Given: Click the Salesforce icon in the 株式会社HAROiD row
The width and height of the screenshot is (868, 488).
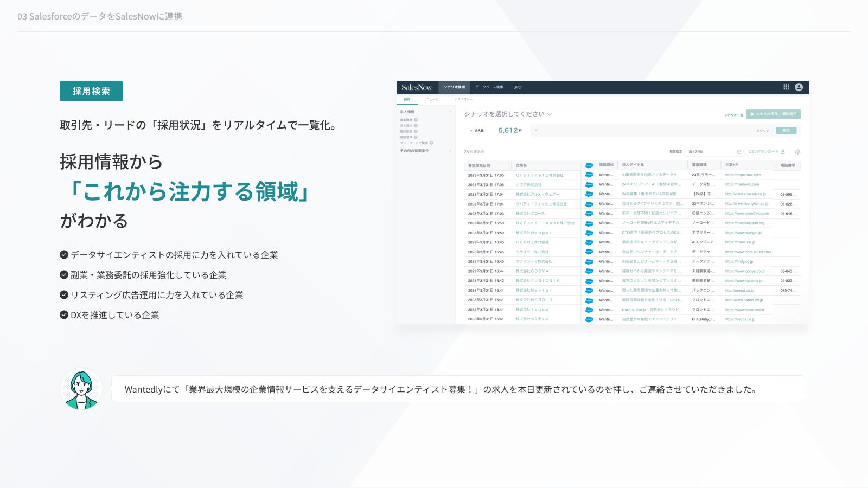Looking at the screenshot, I should click(590, 300).
